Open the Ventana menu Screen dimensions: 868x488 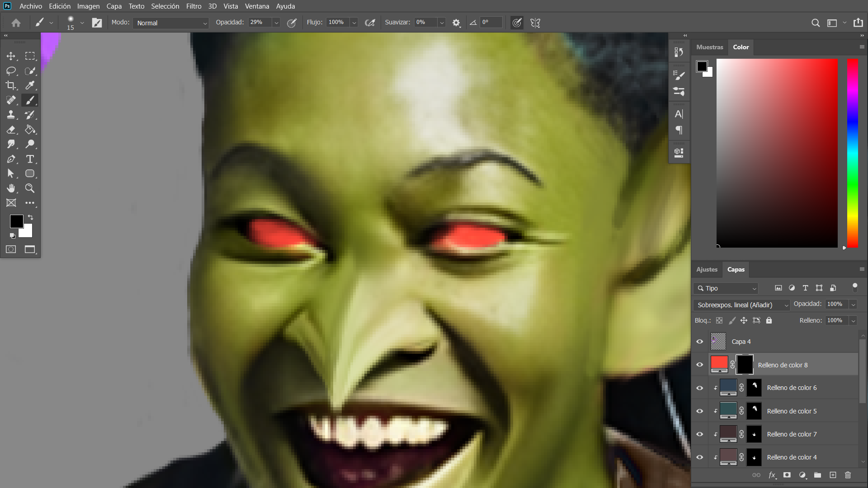click(257, 6)
